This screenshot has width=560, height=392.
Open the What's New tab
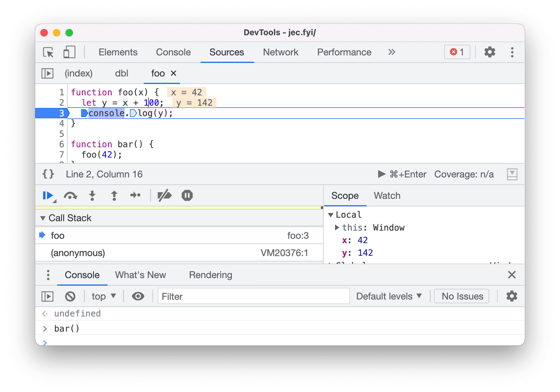(x=140, y=275)
